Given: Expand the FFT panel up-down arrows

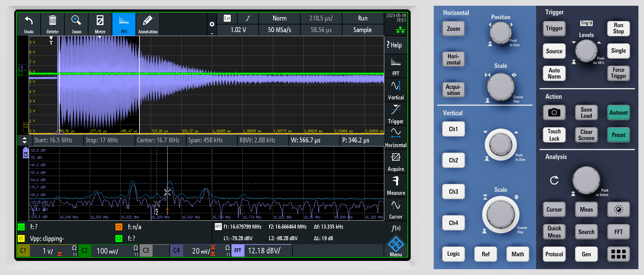Looking at the screenshot, I should click(25, 140).
